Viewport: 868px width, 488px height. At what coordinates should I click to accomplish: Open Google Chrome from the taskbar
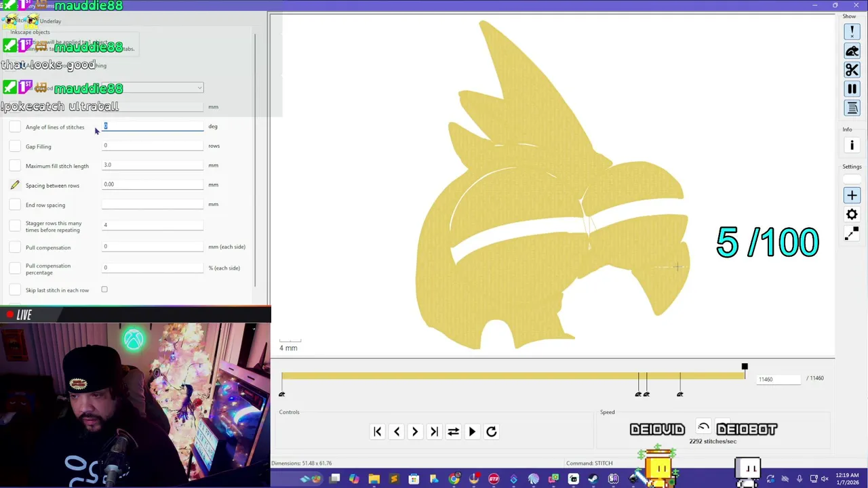(454, 479)
